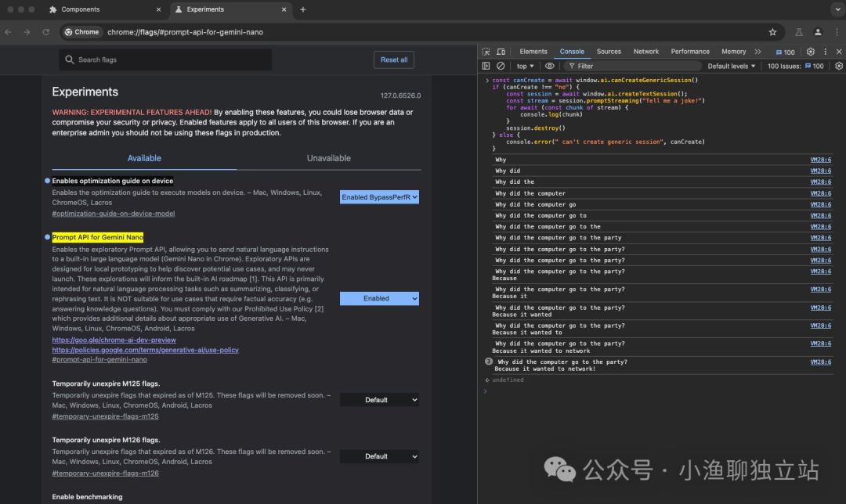Close the Components tab
Screen dimensions: 846x504
pyautogui.click(x=158, y=9)
